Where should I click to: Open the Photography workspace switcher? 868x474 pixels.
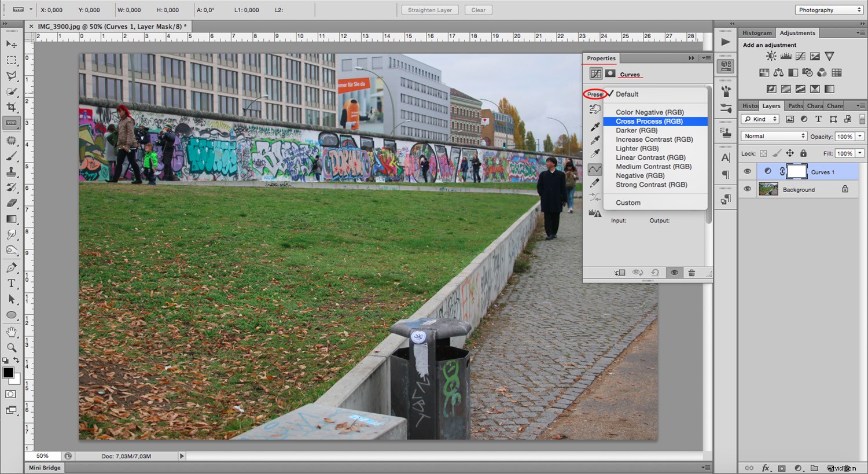coord(828,10)
